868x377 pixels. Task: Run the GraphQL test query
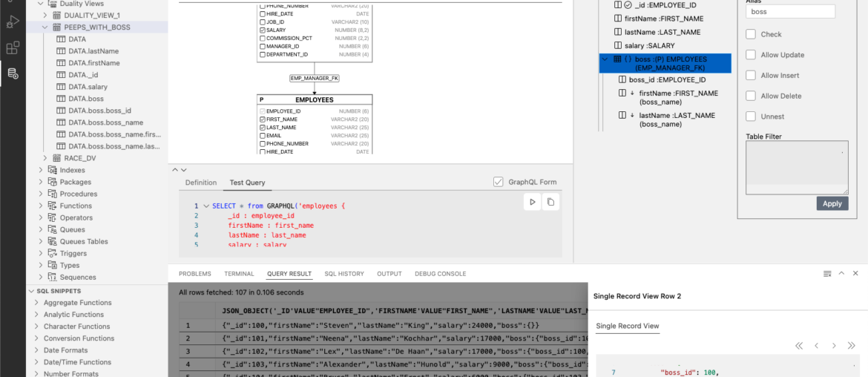[532, 202]
